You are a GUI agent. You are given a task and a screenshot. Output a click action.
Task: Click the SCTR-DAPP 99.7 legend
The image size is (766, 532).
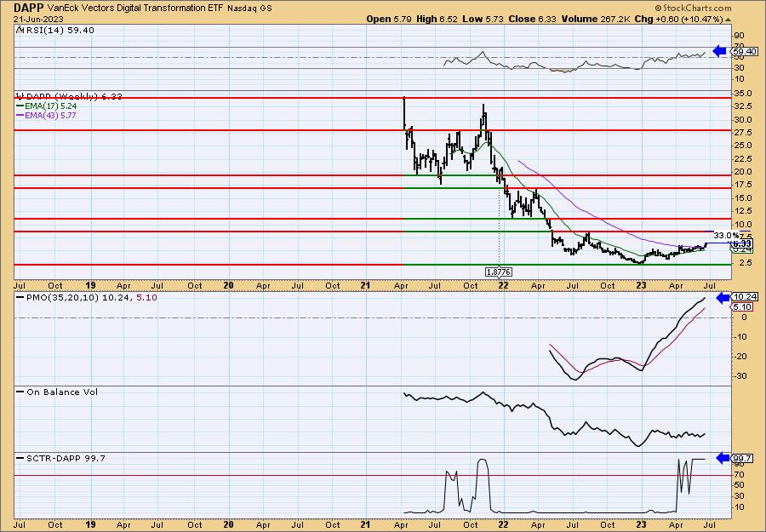coord(66,458)
